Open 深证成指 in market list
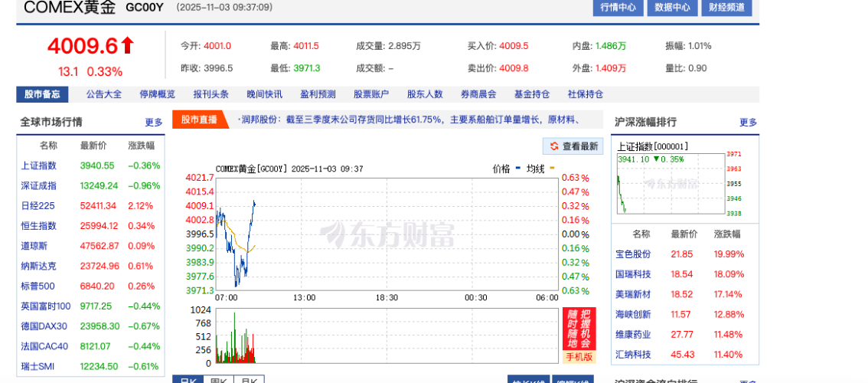868x383 pixels. pyautogui.click(x=39, y=185)
